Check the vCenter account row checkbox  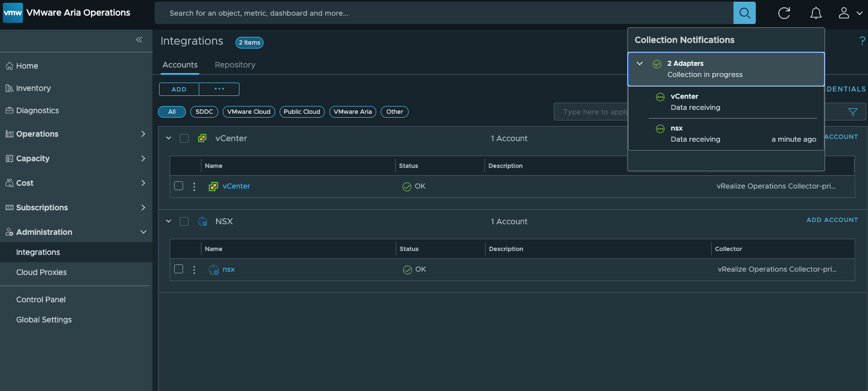tap(179, 186)
